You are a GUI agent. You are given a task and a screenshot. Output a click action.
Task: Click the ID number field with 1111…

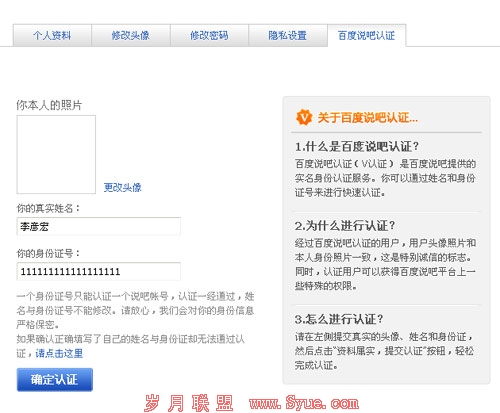point(99,271)
